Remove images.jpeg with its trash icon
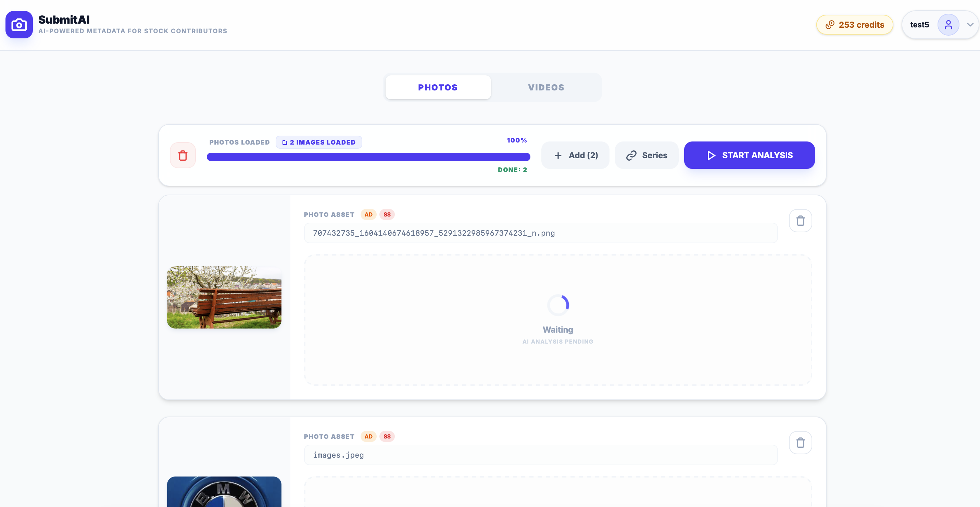This screenshot has width=980, height=507. pyautogui.click(x=801, y=442)
